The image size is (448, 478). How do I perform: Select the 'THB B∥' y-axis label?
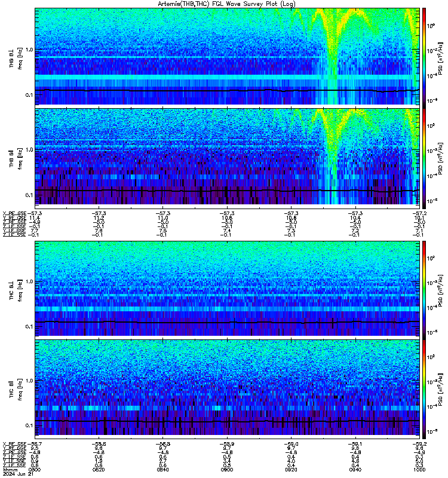(11, 158)
